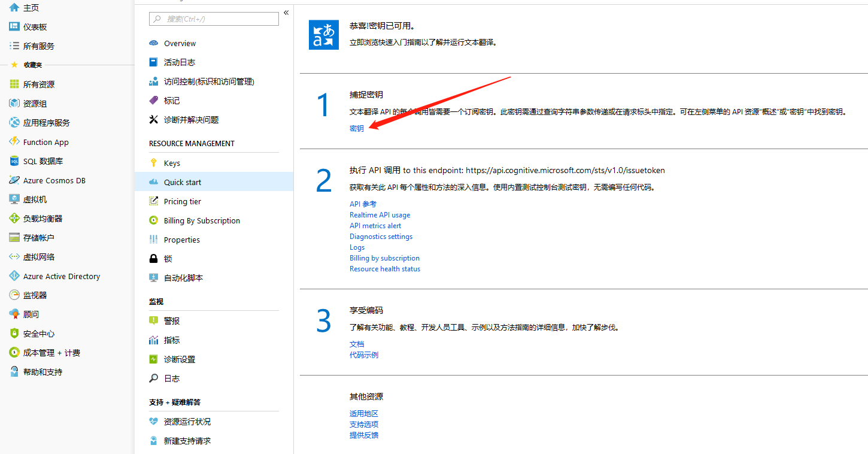Open Billing By Subscription menu item
The width and height of the screenshot is (868, 454).
(x=214, y=220)
